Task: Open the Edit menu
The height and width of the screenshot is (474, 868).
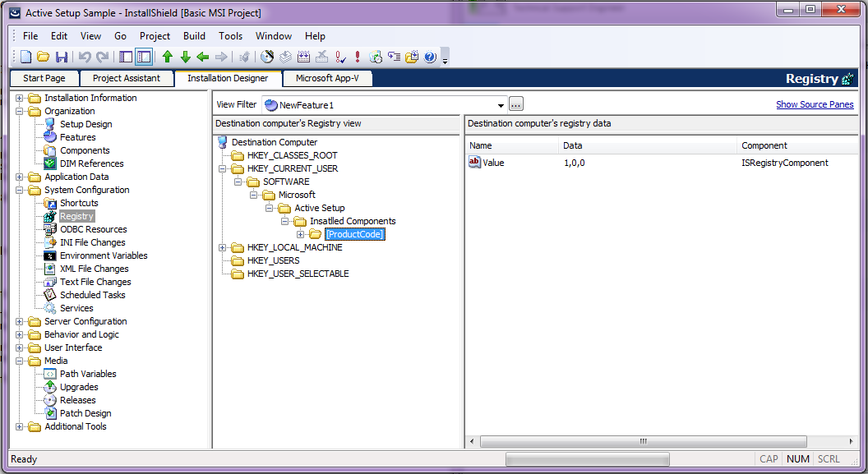Action: (x=59, y=36)
